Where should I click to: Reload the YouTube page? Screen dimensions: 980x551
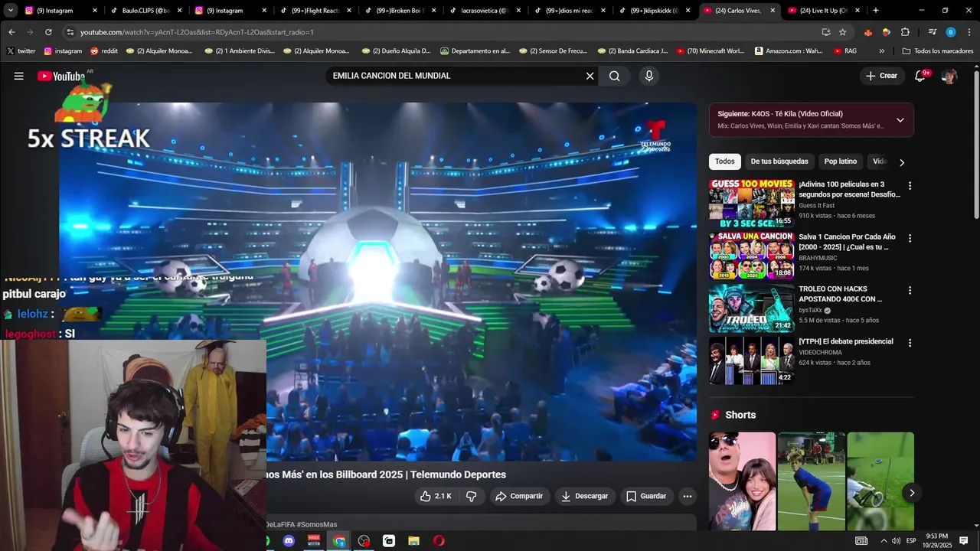click(48, 32)
